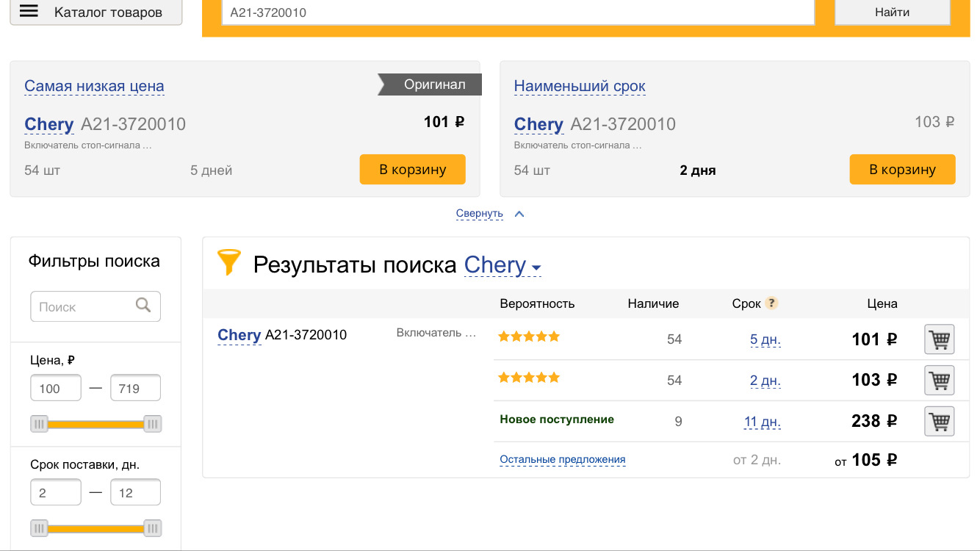The height and width of the screenshot is (551, 980).
Task: Click the 2 дн. delivery term link
Action: click(765, 381)
